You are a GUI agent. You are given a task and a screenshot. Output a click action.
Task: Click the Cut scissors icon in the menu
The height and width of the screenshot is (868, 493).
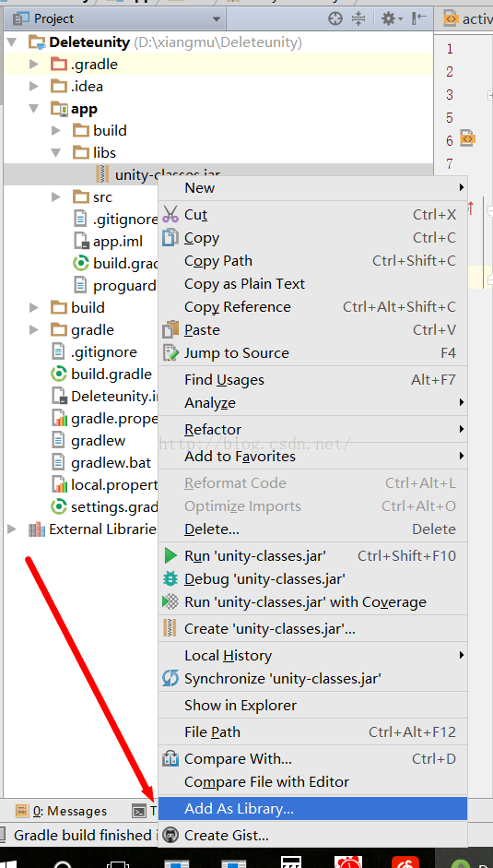[x=170, y=214]
